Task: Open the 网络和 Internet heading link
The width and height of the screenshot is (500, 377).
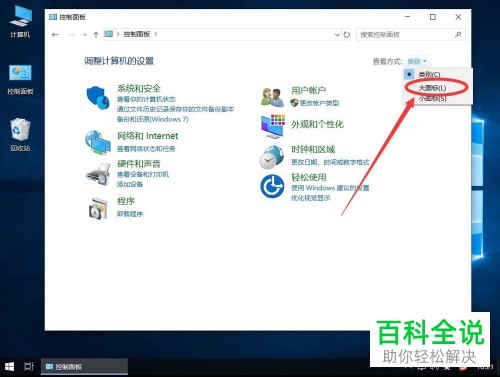Action: point(147,136)
